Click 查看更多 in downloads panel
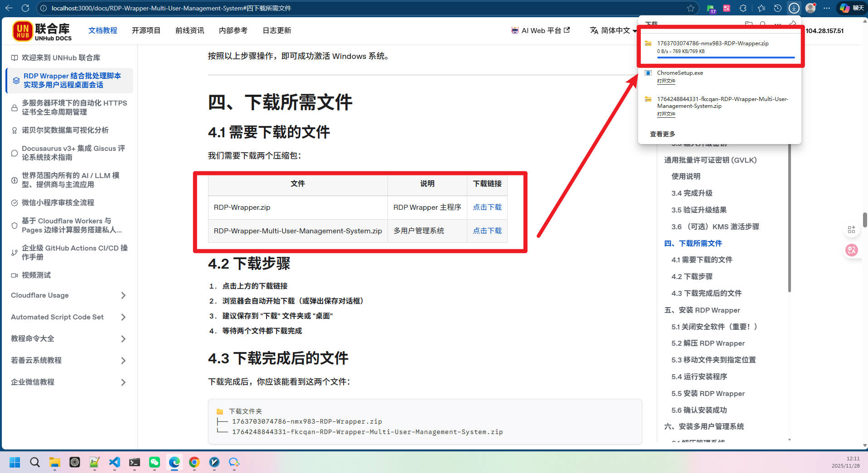The height and width of the screenshot is (473, 868). click(x=662, y=134)
